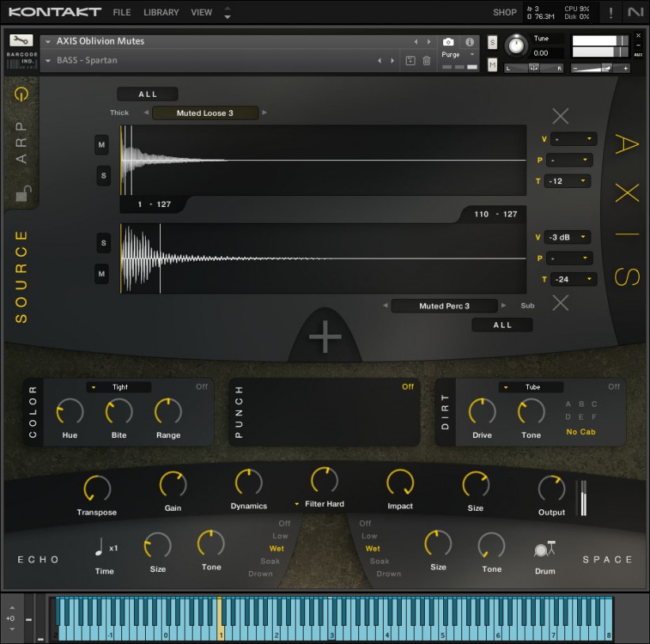This screenshot has width=650, height=644.
Task: Previous sample arrow beside Muted Loose 3
Action: click(x=146, y=113)
